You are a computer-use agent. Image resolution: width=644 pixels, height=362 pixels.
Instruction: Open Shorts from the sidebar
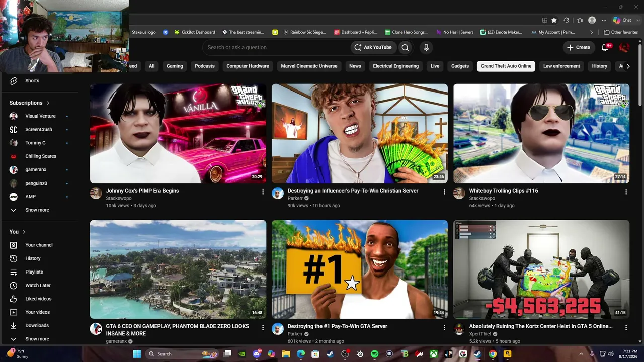pos(32,81)
